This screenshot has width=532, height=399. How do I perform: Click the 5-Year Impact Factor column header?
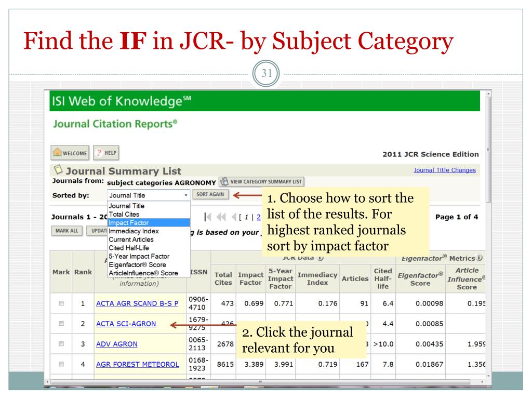(x=280, y=278)
